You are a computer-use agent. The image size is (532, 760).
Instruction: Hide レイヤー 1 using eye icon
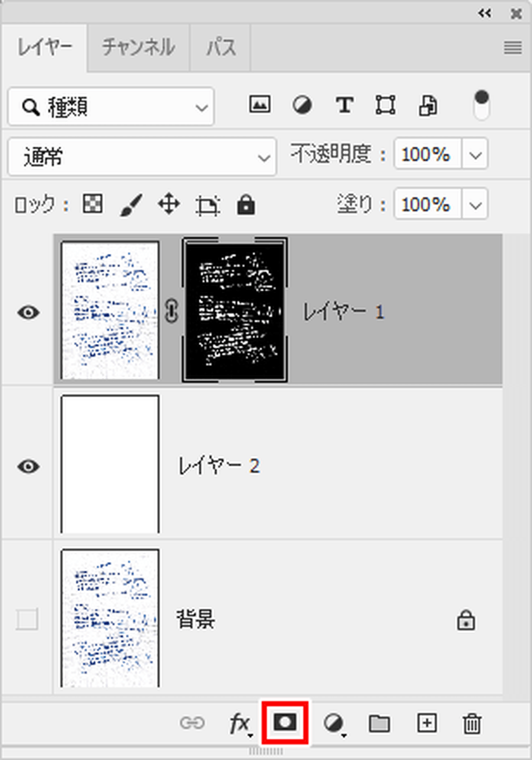pos(28,312)
